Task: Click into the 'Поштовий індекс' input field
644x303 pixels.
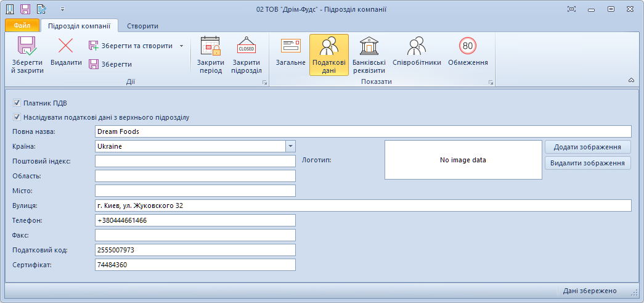Action: click(x=195, y=161)
